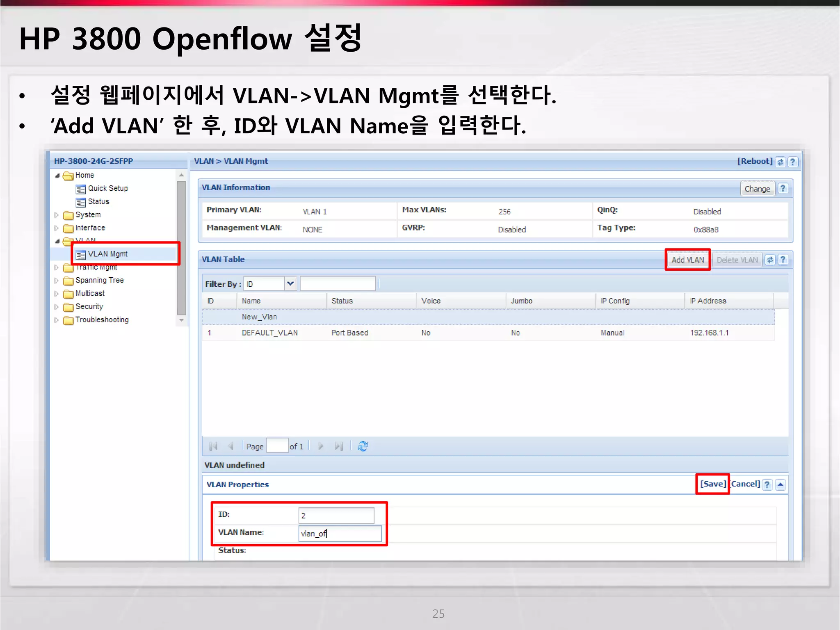Click Save in VLAN Properties

[x=713, y=484]
